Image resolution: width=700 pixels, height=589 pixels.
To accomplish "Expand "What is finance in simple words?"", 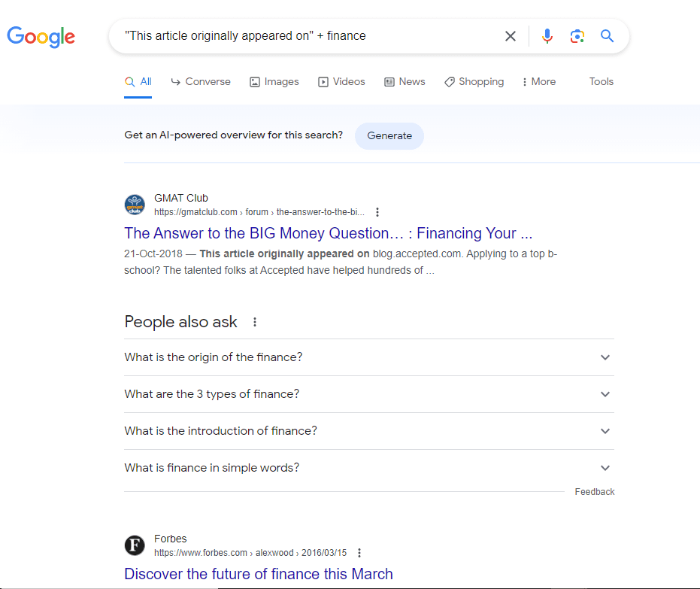I will pyautogui.click(x=368, y=468).
